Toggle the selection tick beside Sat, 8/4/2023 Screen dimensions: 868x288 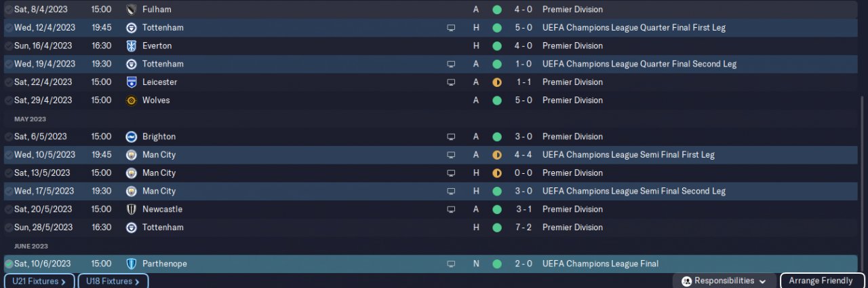coord(9,10)
